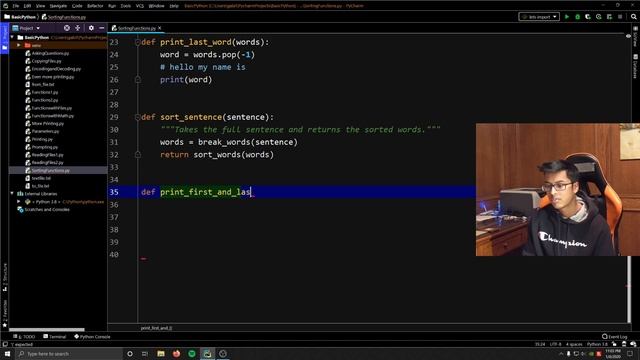Viewport: 640px width, 360px height.
Task: Click Cortana circle icon in taskbar
Action: point(130,353)
